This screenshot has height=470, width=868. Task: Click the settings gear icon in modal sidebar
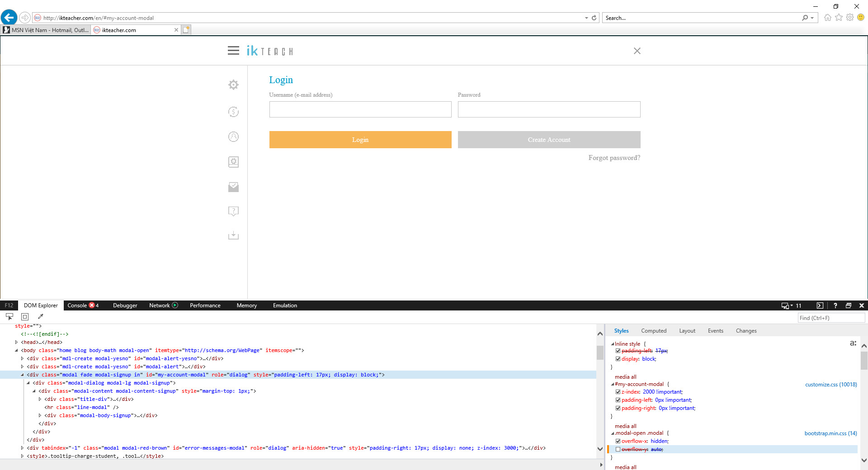coord(233,85)
